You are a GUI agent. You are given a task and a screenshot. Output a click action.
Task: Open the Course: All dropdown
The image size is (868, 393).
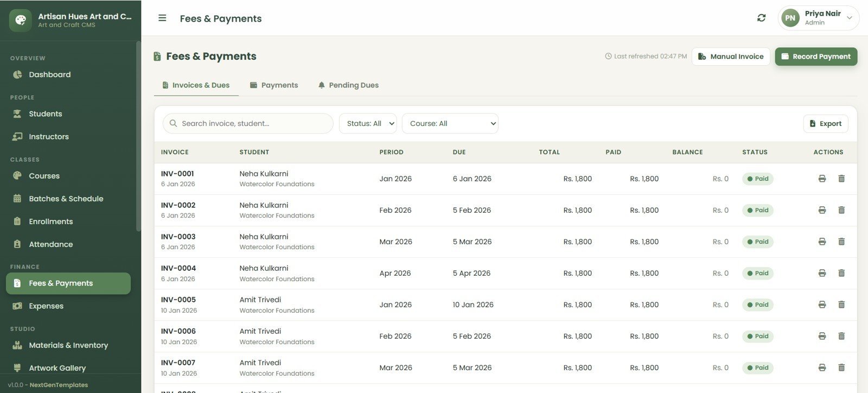450,123
